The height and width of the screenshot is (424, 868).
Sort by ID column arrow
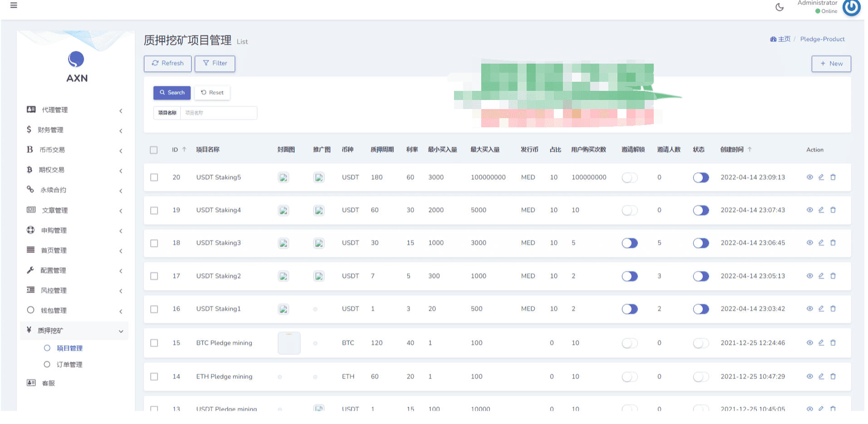point(184,150)
